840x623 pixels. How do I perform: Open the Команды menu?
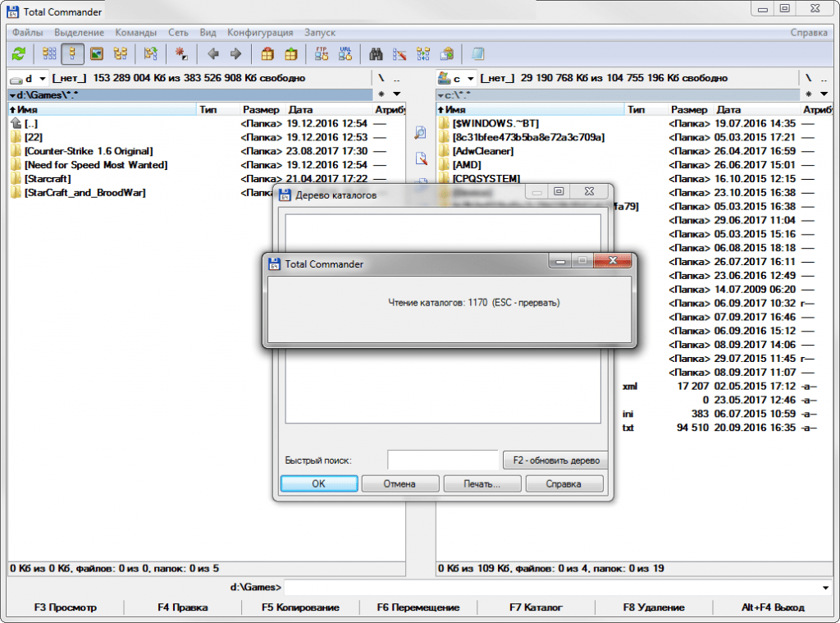pyautogui.click(x=136, y=32)
